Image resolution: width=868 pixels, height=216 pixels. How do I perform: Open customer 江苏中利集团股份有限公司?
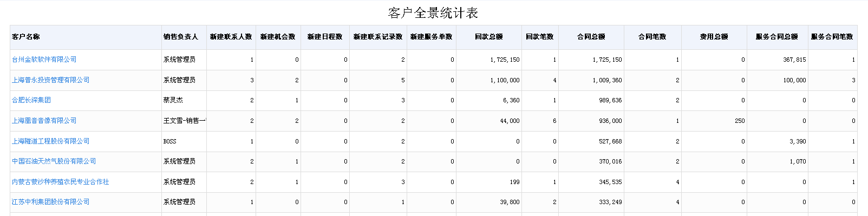(x=51, y=202)
